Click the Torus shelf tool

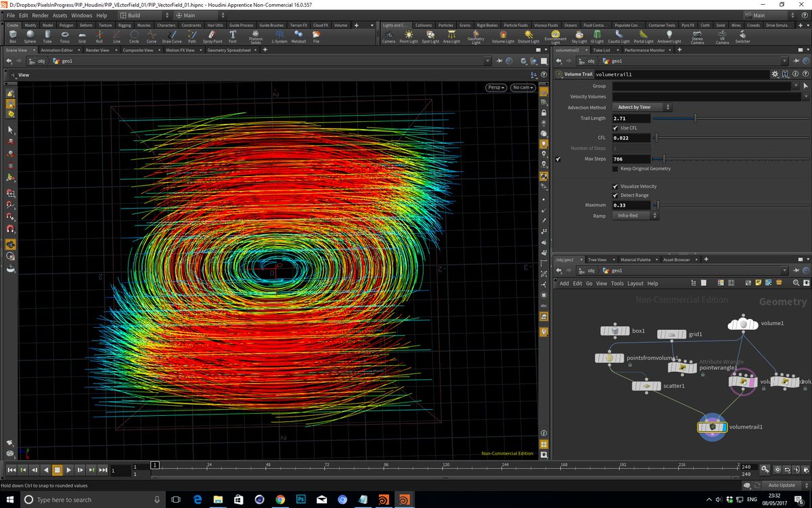tap(65, 36)
